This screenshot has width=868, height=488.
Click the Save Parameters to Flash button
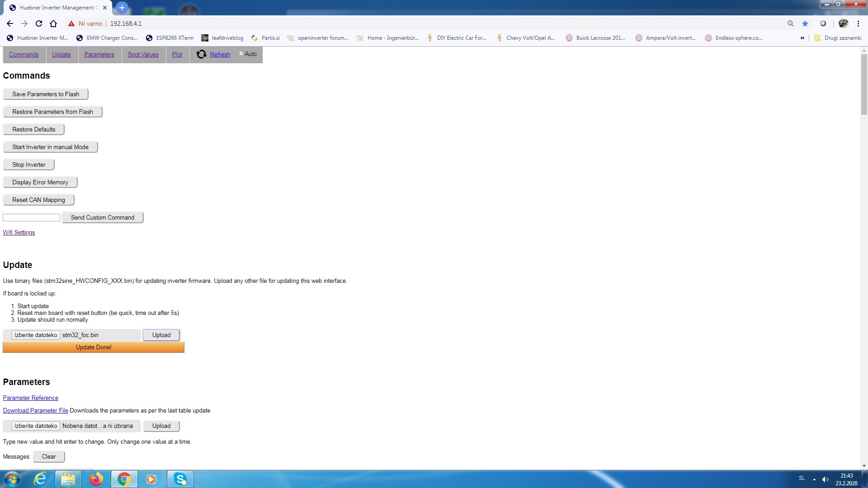coord(46,94)
